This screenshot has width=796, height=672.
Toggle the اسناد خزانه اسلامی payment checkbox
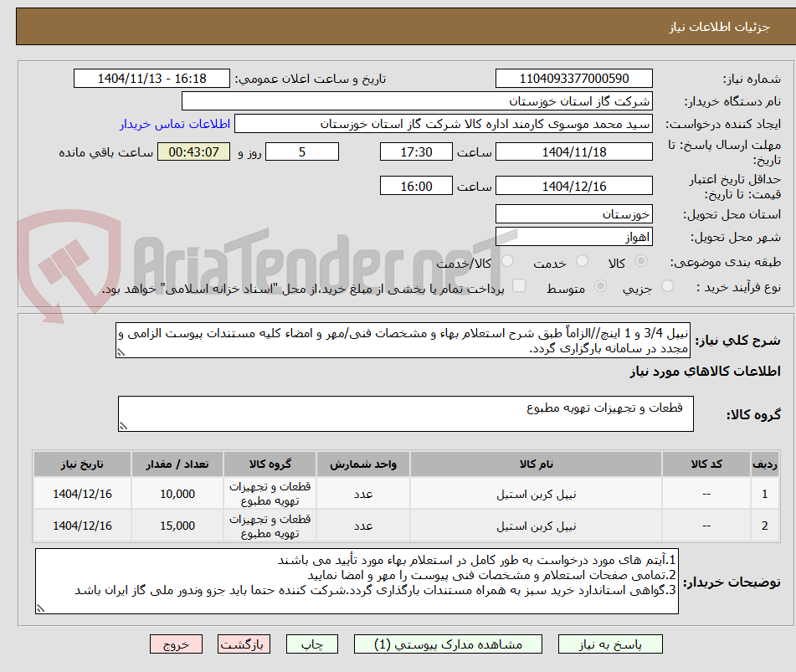point(519,285)
